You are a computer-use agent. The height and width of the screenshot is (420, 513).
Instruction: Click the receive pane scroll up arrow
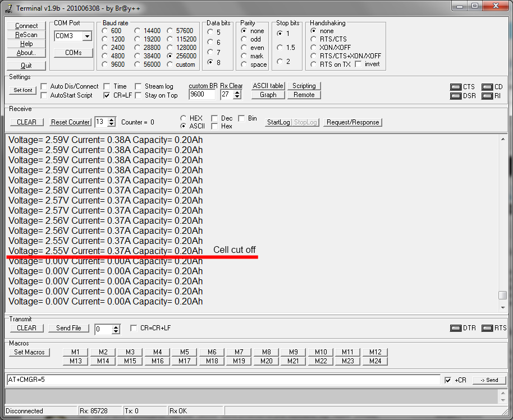pos(503,139)
